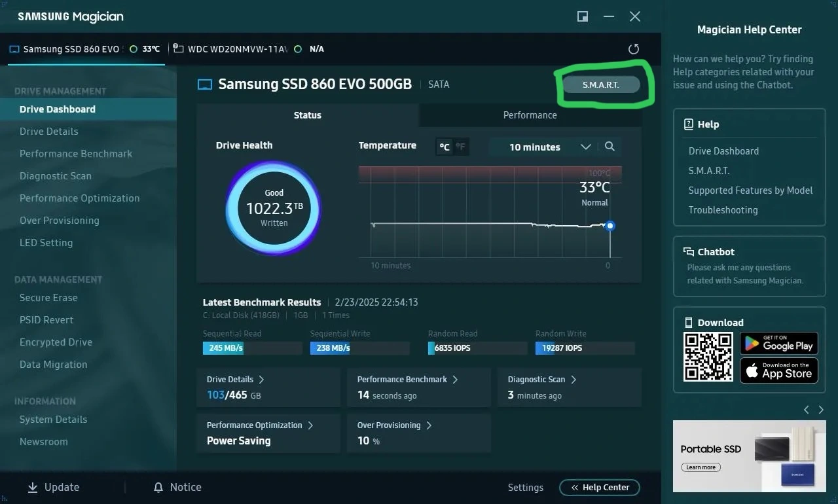
Task: Open Data Migration in the sidebar
Action: (x=88, y=365)
